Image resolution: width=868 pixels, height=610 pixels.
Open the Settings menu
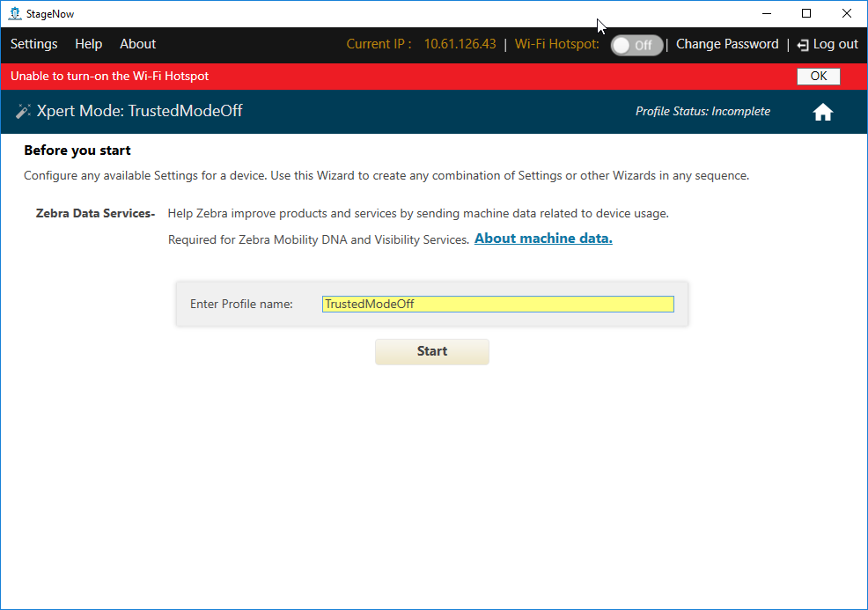pos(33,44)
